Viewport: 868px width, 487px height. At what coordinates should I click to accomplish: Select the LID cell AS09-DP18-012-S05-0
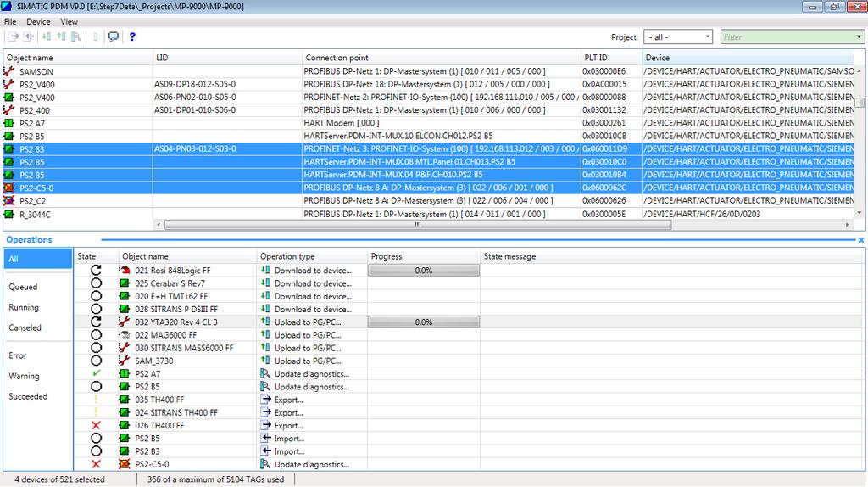[195, 84]
